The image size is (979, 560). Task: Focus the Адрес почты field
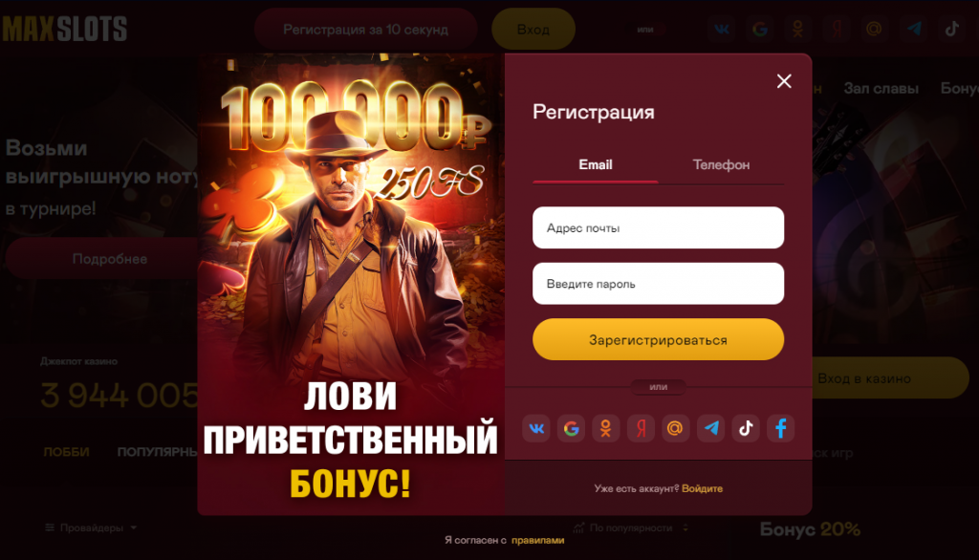point(658,227)
